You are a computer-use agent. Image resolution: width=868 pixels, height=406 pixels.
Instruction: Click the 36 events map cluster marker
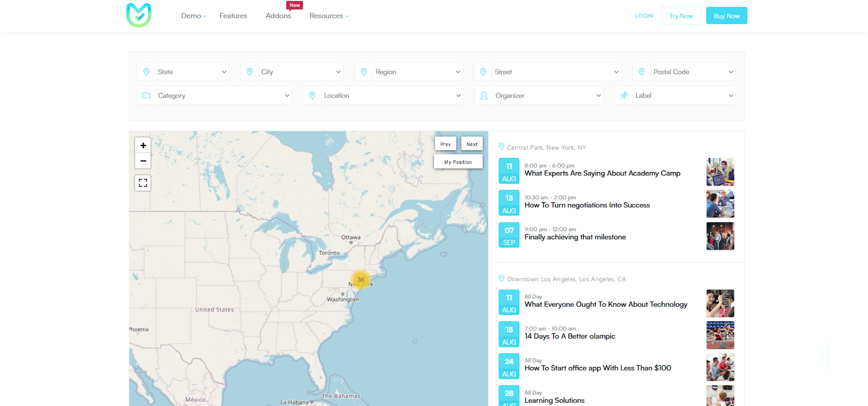click(361, 280)
